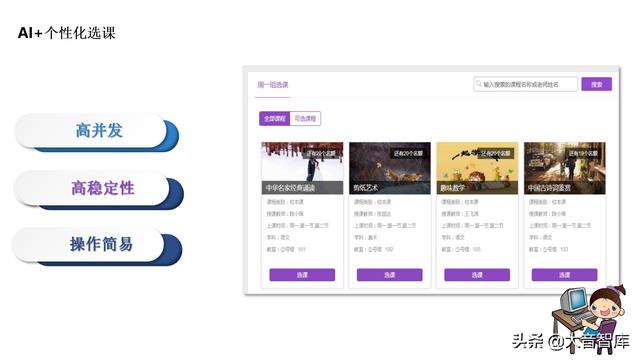The width and height of the screenshot is (640, 360).
Task: Open the 趣味数学 course thumbnail
Action: click(477, 168)
